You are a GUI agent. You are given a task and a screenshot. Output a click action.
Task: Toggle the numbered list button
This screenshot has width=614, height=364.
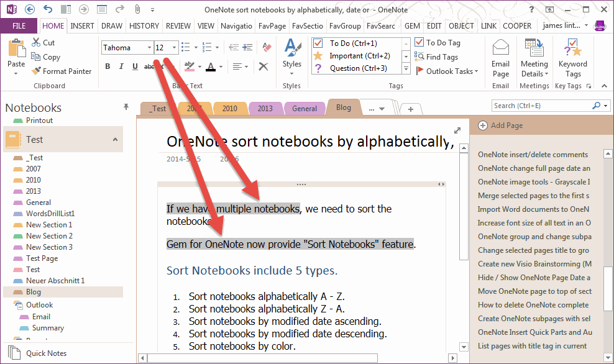(207, 47)
